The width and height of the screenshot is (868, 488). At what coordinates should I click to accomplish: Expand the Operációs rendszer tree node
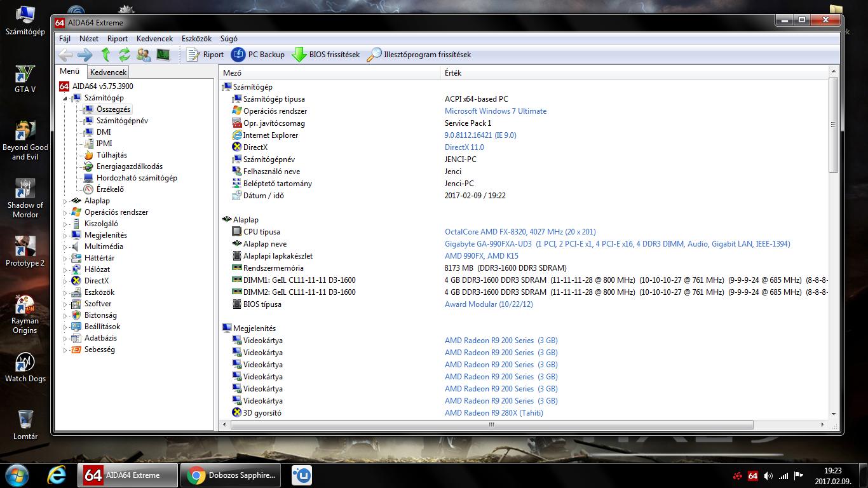65,213
